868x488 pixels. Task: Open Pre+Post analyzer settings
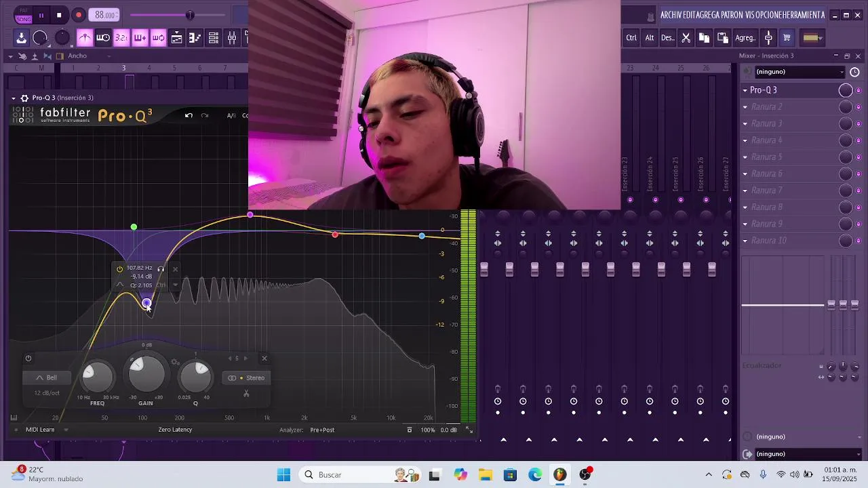point(322,430)
